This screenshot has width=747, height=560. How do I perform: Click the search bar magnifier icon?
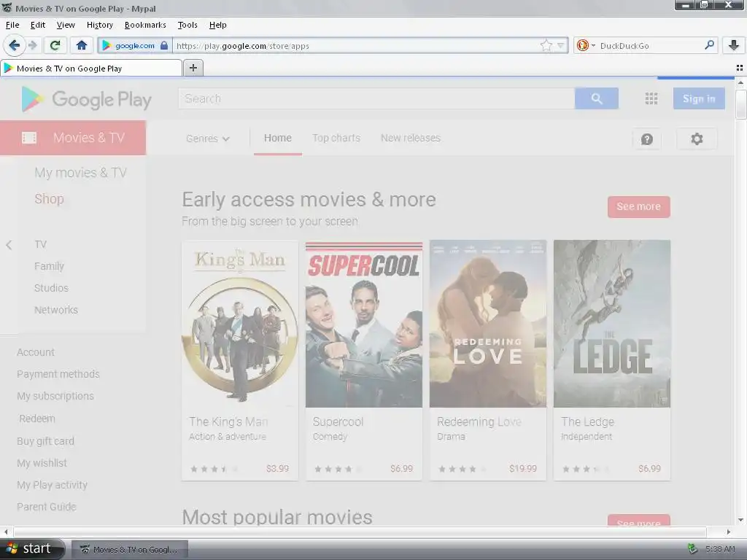[x=709, y=45]
